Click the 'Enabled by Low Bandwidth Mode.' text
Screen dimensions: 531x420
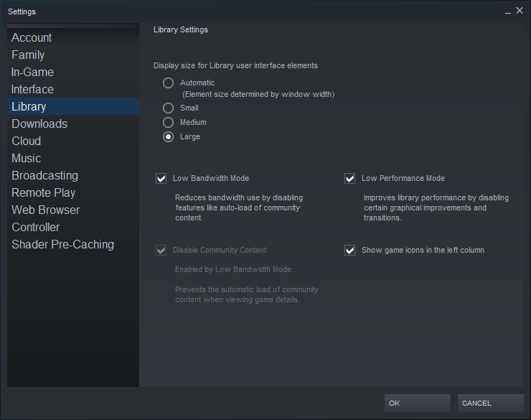coord(234,269)
